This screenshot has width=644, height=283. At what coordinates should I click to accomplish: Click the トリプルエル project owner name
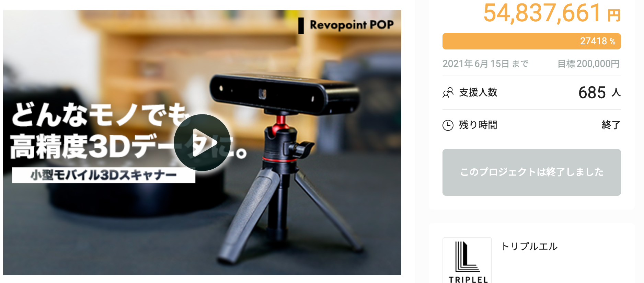[x=529, y=247]
